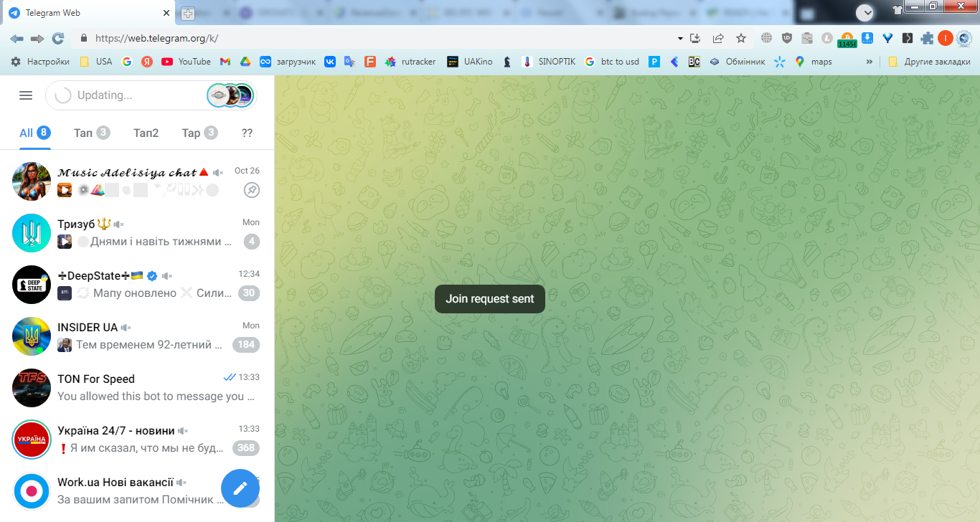Open the VK bookmark icon
The image size is (980, 522).
[330, 62]
